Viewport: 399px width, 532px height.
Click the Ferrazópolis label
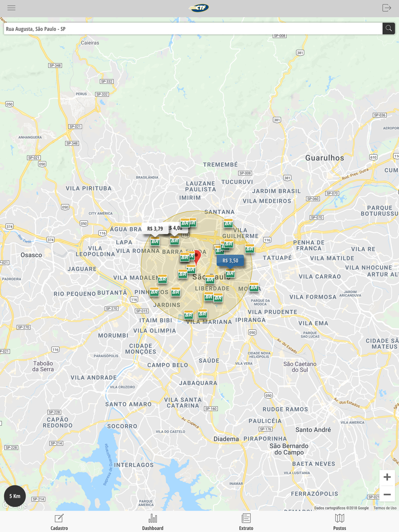click(314, 494)
